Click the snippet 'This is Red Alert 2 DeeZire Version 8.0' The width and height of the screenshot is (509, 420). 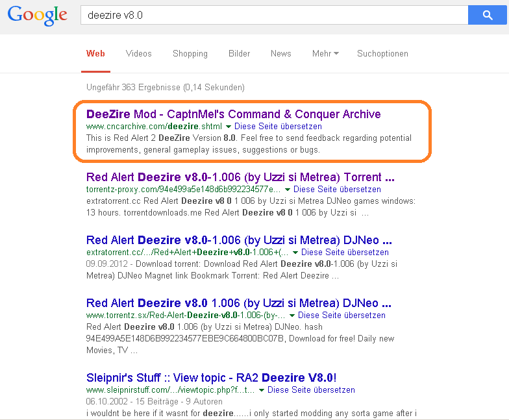pyautogui.click(x=161, y=138)
